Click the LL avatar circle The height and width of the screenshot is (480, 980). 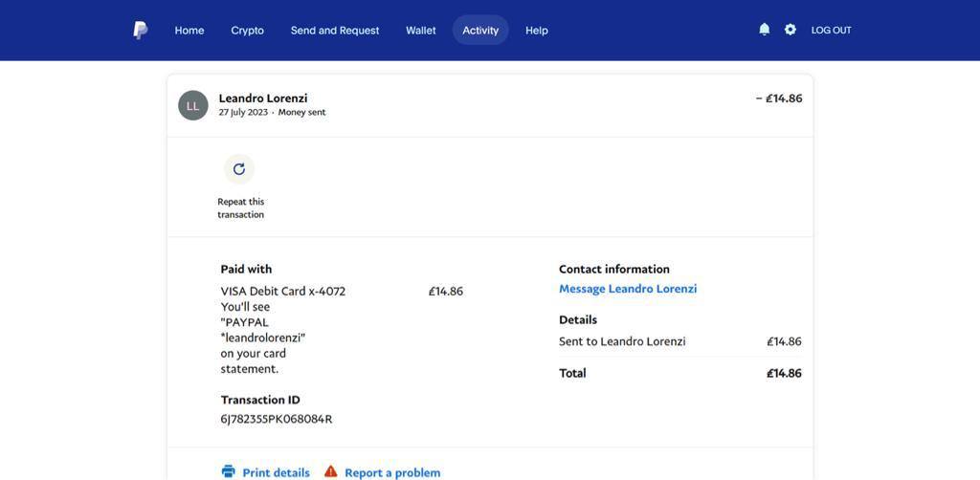click(193, 105)
